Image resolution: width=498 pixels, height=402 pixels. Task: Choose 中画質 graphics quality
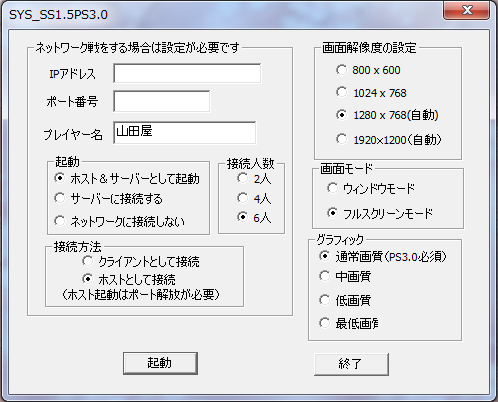click(345, 276)
